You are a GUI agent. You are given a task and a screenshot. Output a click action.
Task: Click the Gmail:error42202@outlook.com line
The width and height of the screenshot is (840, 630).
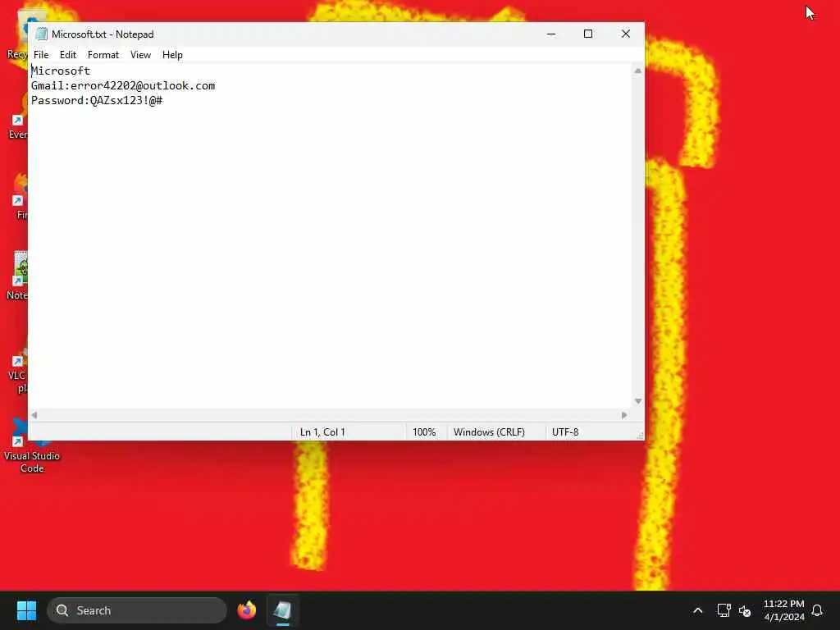(x=123, y=85)
